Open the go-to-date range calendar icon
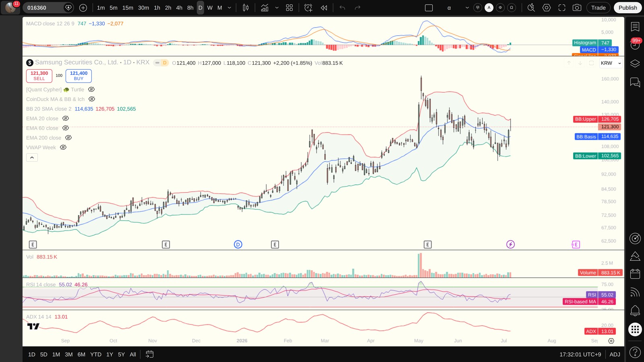The width and height of the screenshot is (644, 362). tap(149, 354)
